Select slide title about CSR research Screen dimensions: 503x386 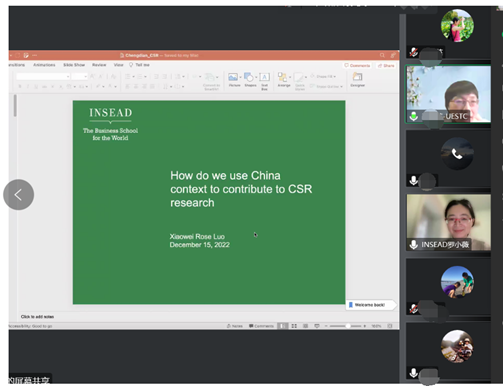[x=241, y=189]
